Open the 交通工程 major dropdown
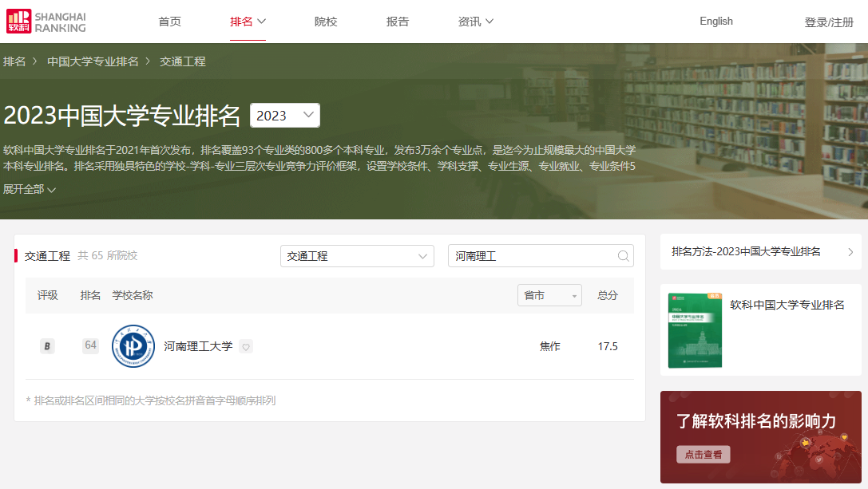 tap(357, 256)
